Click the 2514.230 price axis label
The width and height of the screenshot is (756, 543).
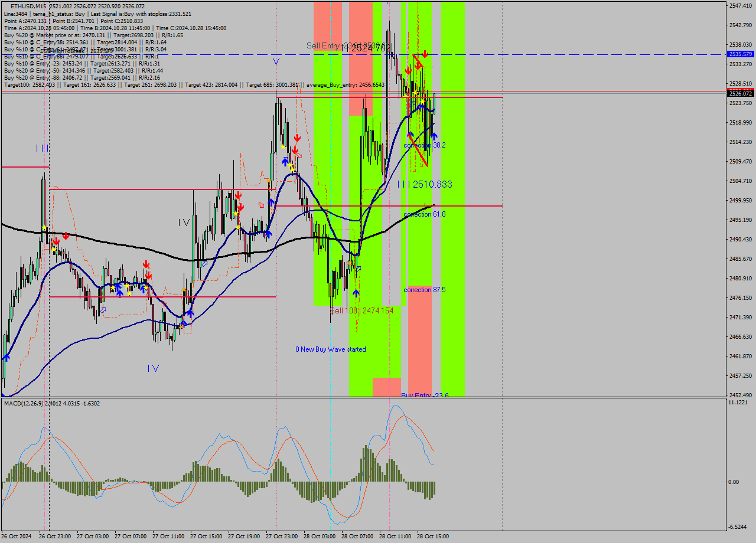(x=741, y=142)
